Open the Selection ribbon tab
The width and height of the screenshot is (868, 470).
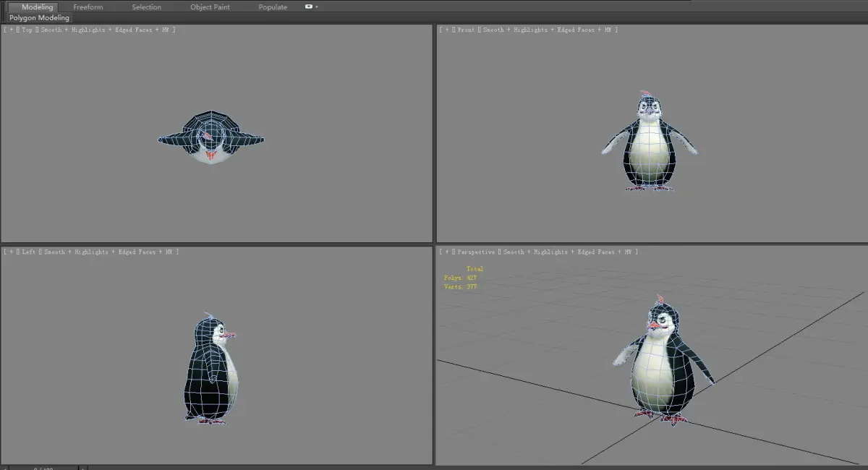(147, 7)
